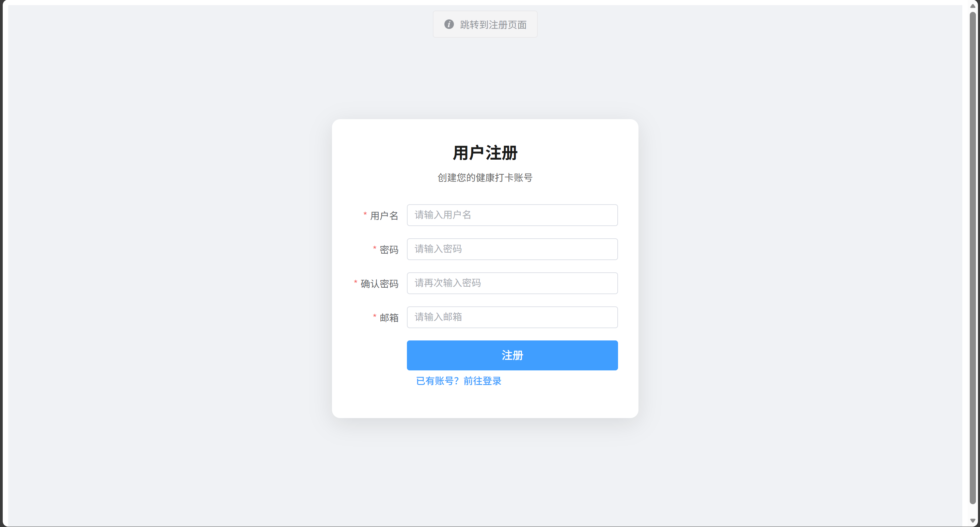Image resolution: width=980 pixels, height=527 pixels.
Task: Click the red asterisk beside 邮箱
Action: [x=374, y=316]
